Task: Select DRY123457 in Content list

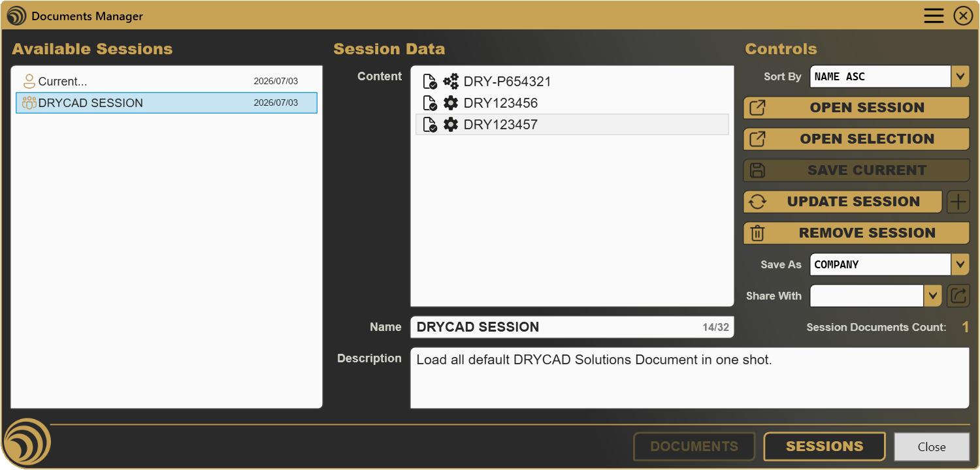Action: coord(572,125)
